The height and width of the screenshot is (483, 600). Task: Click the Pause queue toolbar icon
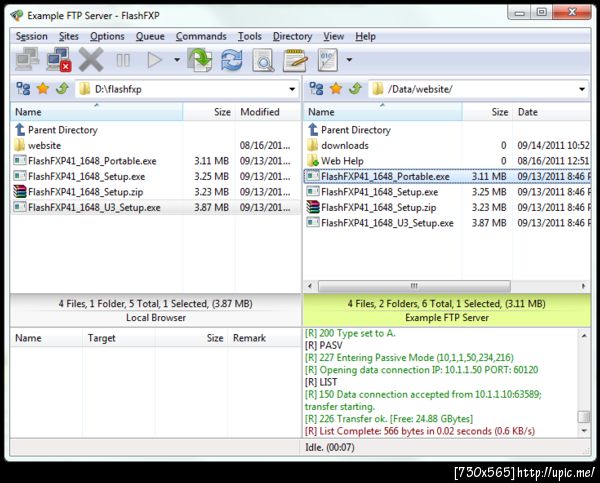click(123, 60)
